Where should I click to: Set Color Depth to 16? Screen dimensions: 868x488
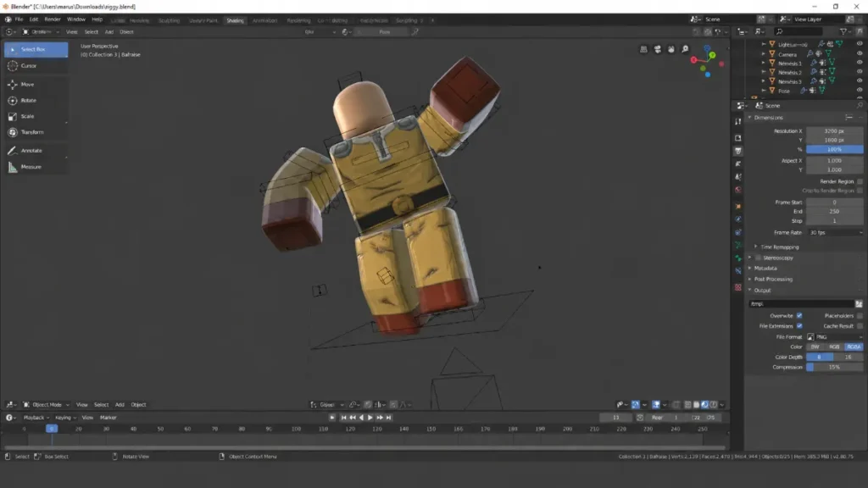pyautogui.click(x=849, y=358)
